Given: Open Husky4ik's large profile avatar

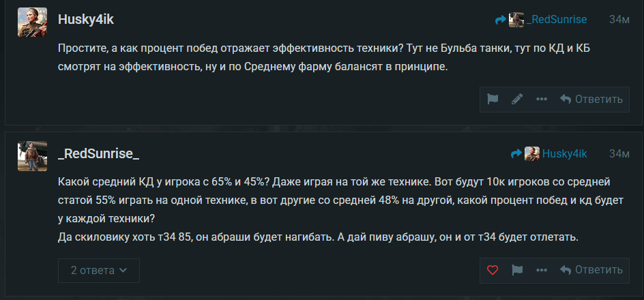Looking at the screenshot, I should (32, 22).
